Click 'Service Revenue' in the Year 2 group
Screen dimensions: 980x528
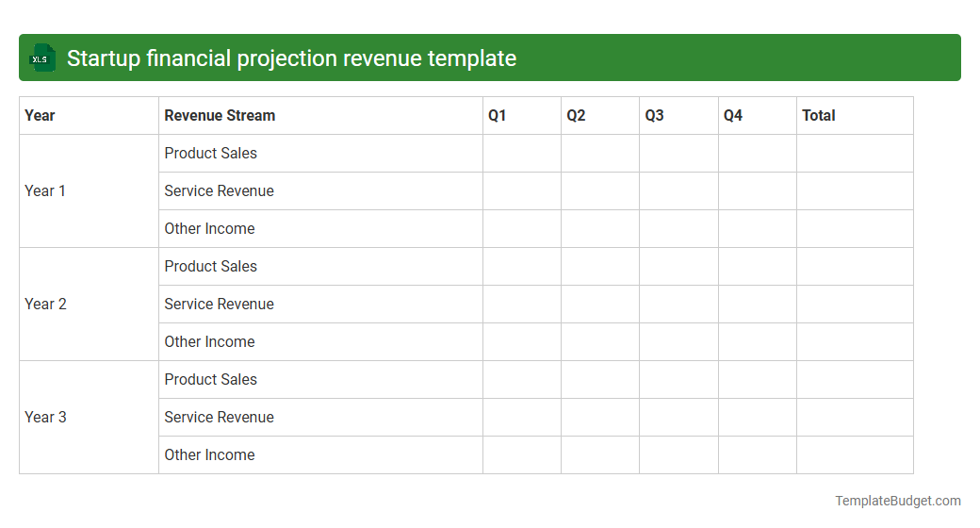pos(320,304)
